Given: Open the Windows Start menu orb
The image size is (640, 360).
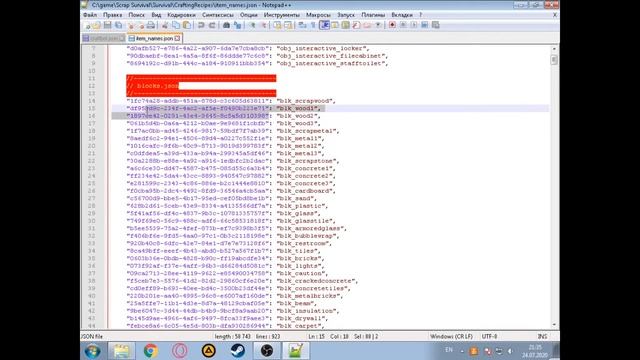Looking at the screenshot, I should click(93, 351).
